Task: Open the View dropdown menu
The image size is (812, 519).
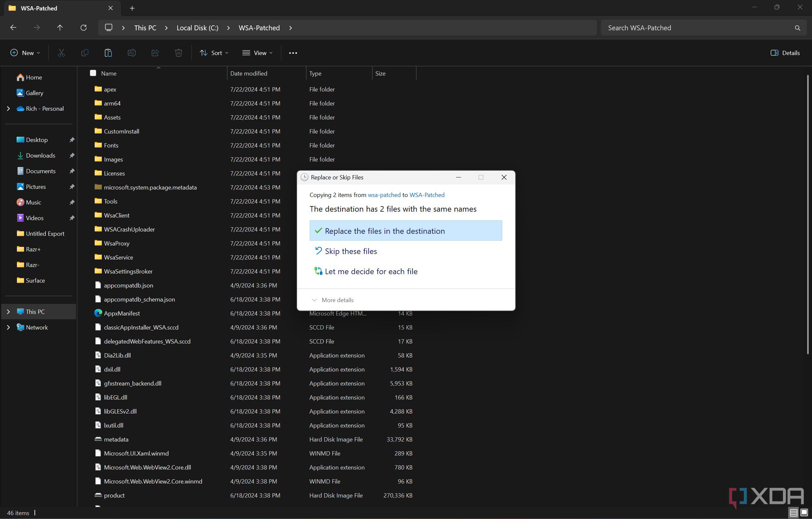Action: (257, 53)
